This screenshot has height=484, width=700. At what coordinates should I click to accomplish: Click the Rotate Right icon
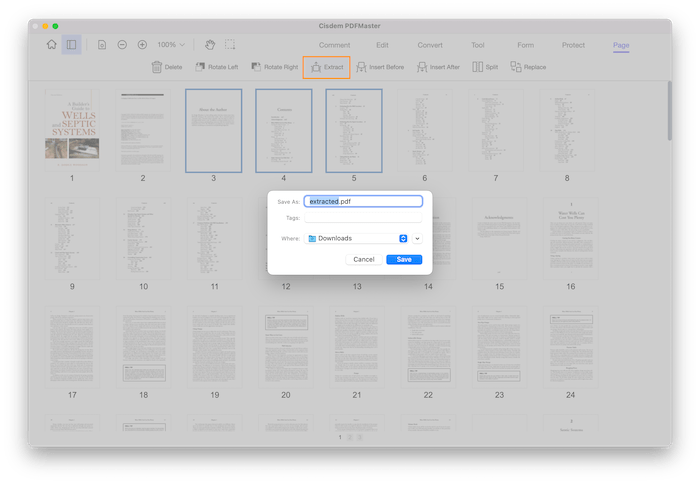click(256, 67)
